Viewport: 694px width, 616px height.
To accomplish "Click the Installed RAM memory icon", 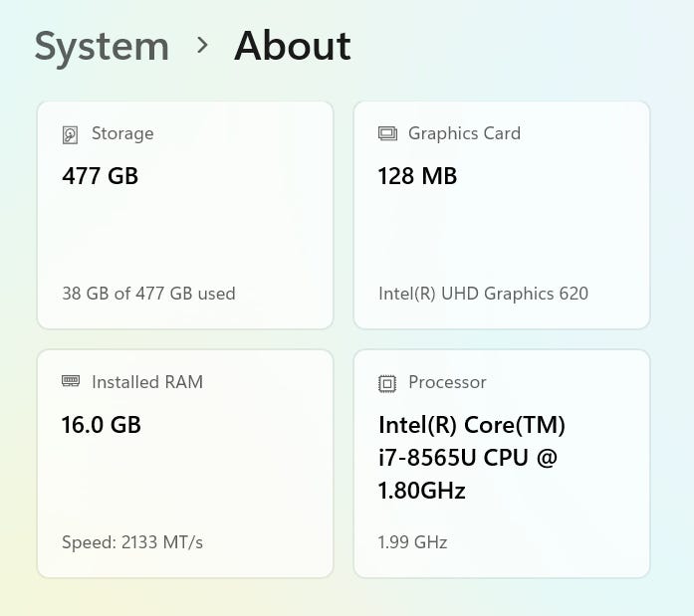I will pyautogui.click(x=70, y=382).
